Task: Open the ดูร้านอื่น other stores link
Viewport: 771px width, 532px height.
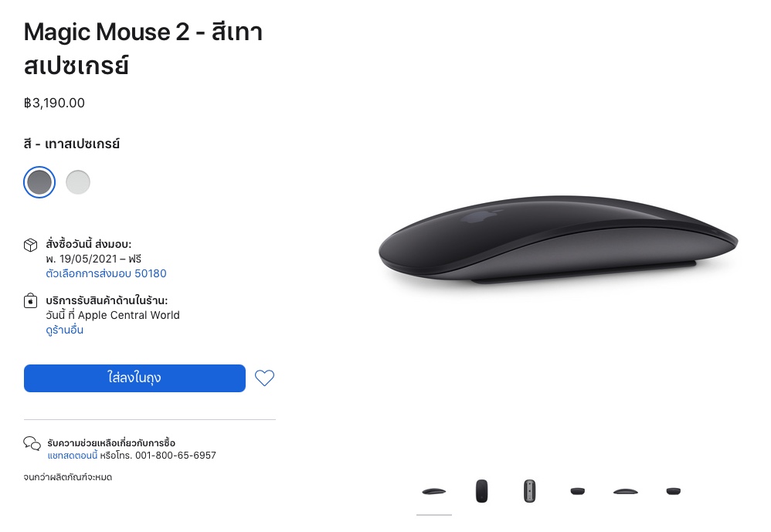Action: [x=64, y=330]
